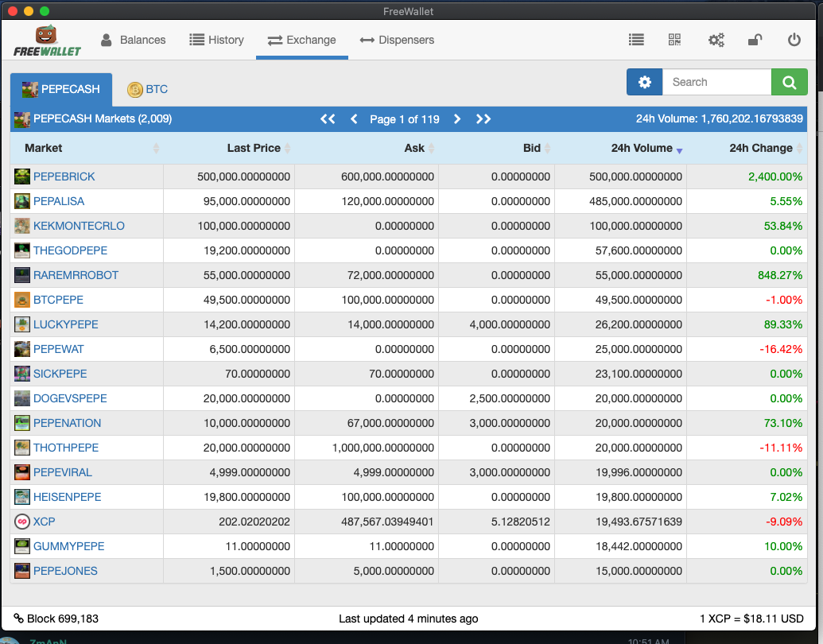Click the 487,567.03949401 ask value

pos(387,522)
